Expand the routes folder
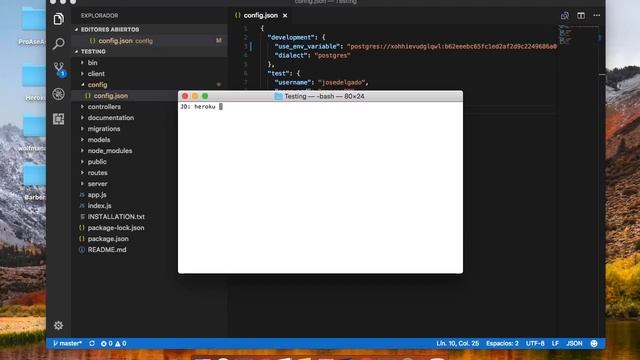 click(x=98, y=173)
